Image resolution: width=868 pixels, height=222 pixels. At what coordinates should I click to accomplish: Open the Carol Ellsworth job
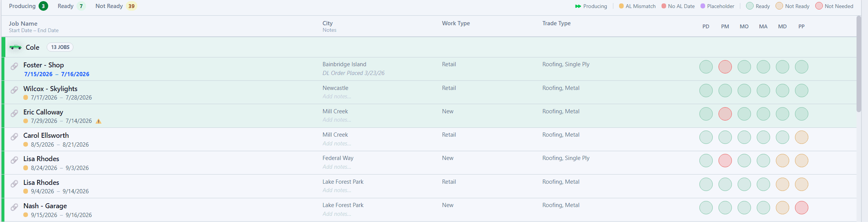pyautogui.click(x=46, y=135)
